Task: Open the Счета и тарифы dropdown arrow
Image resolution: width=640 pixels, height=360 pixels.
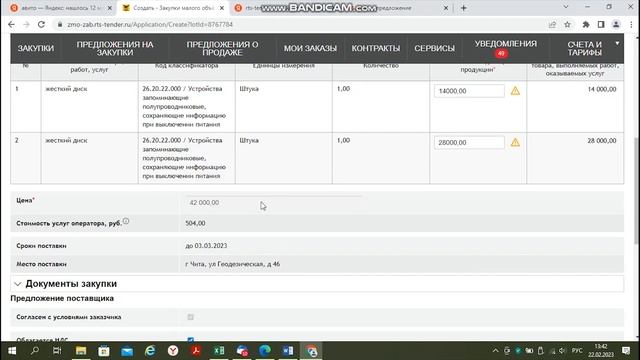Action: click(617, 43)
